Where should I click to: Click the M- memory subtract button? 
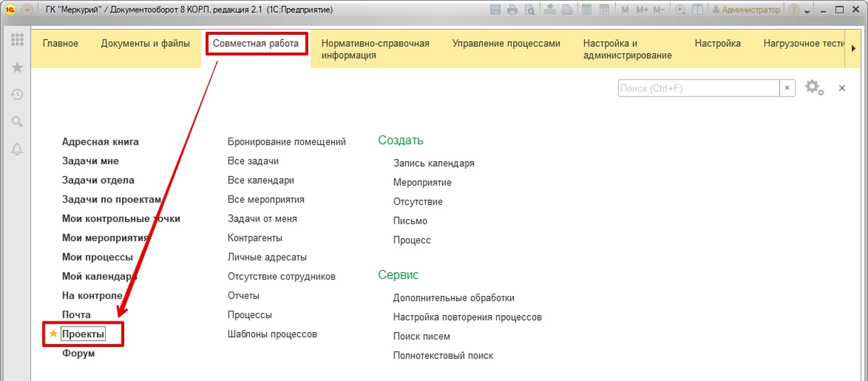point(659,10)
